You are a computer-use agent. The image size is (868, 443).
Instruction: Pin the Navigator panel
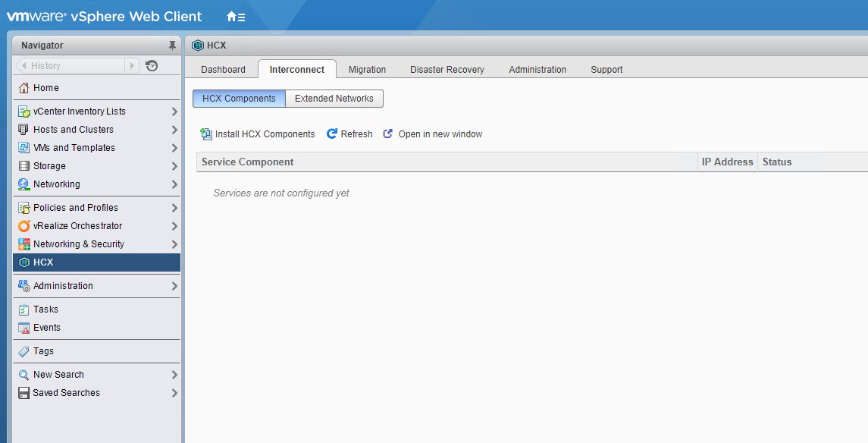tap(172, 46)
